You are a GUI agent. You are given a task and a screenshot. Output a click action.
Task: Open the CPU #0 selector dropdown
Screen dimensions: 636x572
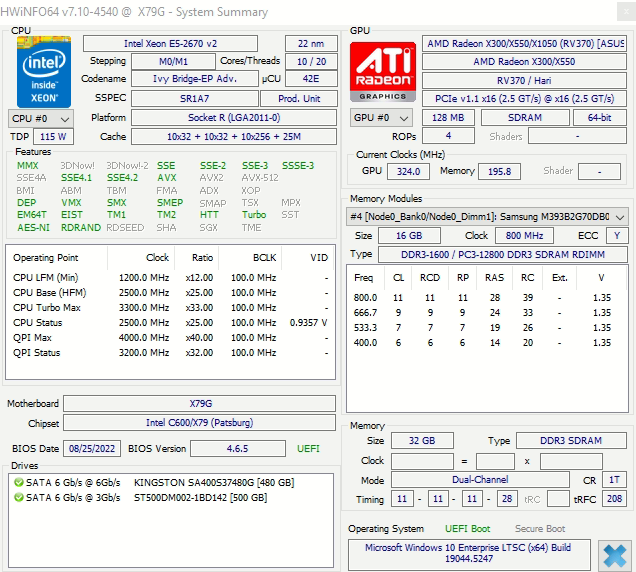pos(41,119)
